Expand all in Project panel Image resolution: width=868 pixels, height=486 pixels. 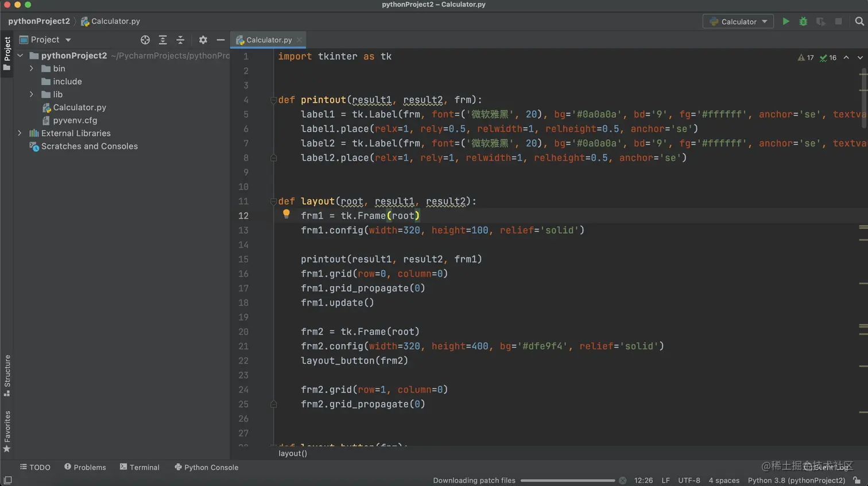click(163, 40)
